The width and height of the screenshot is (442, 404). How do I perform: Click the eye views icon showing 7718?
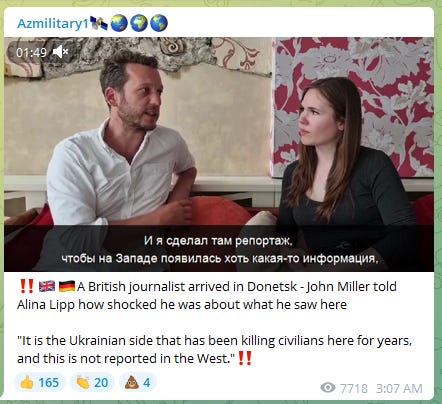tap(328, 388)
